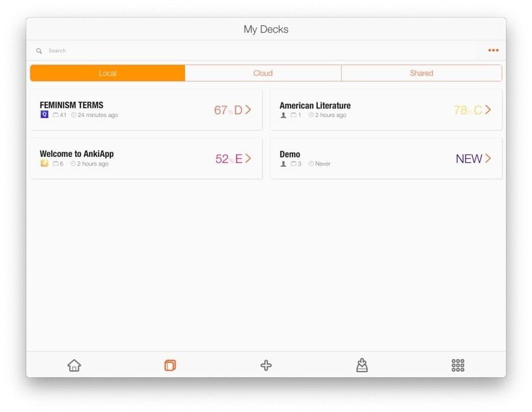532x412 pixels.
Task: Click the Welcome to AnkiApp deck icon
Action: pyautogui.click(x=45, y=163)
